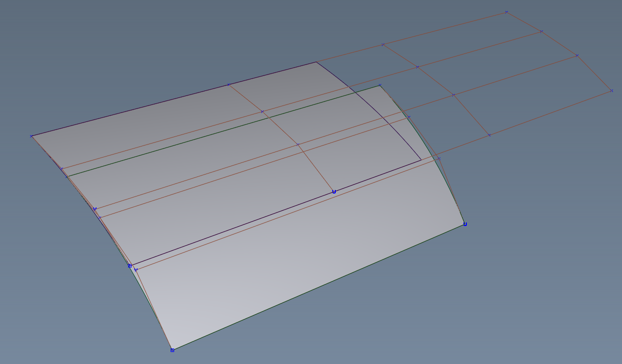Click the square vertex marker on the left surface edge
This screenshot has width=622, height=364.
[x=130, y=266]
